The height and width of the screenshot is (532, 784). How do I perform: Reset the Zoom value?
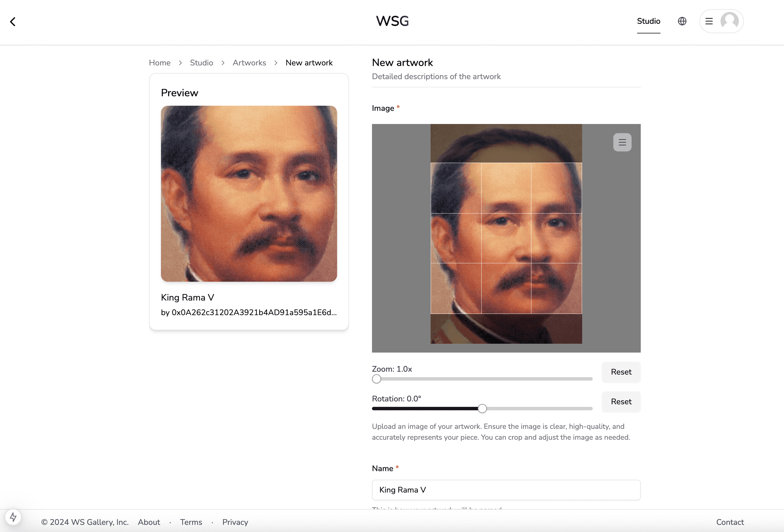pos(621,372)
